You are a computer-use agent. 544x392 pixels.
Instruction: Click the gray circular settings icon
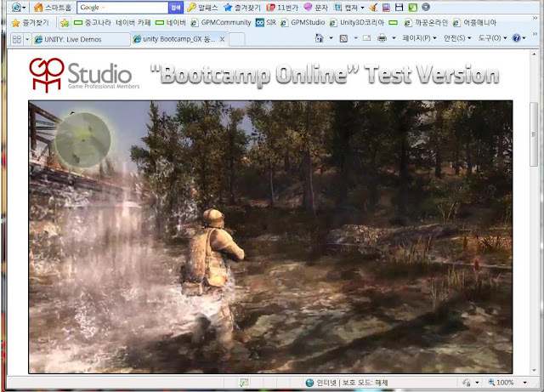click(x=426, y=7)
